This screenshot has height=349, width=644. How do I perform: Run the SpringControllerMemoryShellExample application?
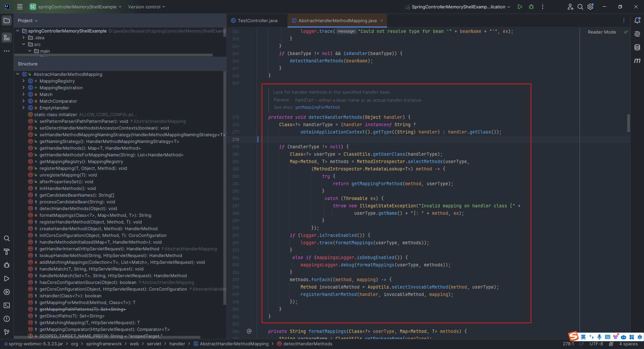point(520,7)
